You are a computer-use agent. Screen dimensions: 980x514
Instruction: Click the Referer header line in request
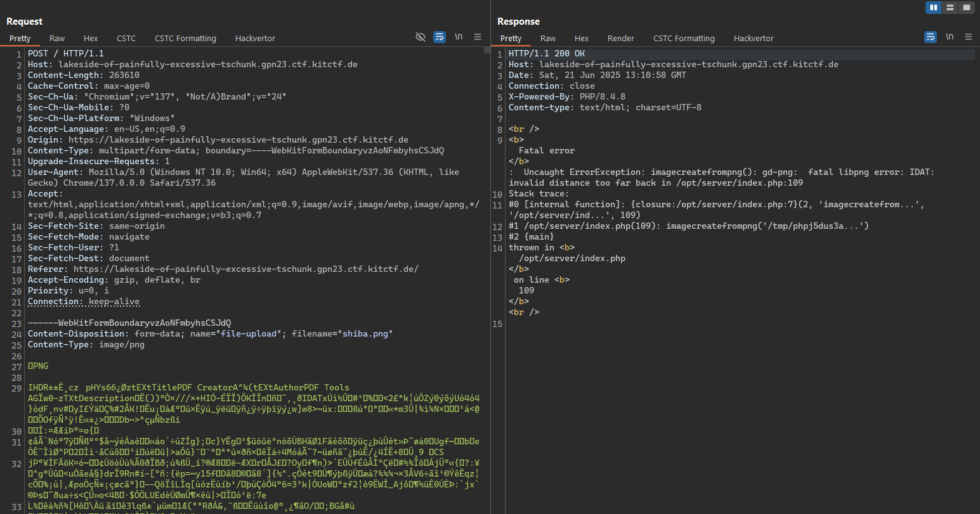click(x=223, y=269)
